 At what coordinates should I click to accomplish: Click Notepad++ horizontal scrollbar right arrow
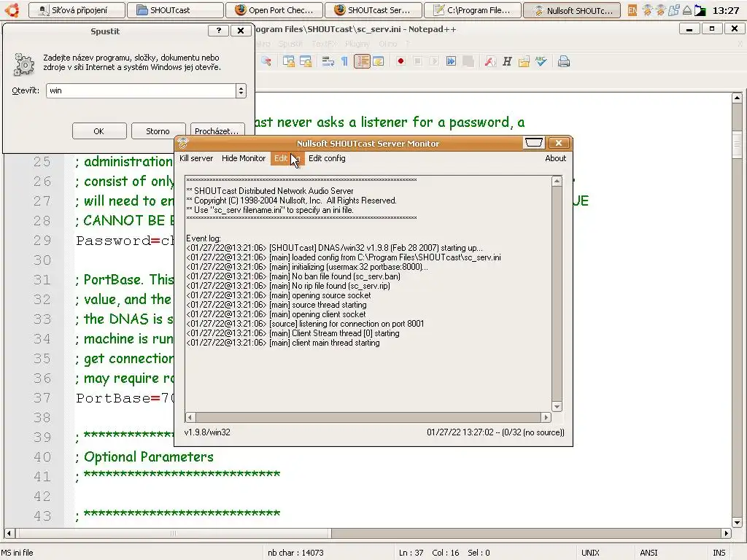coord(726,533)
